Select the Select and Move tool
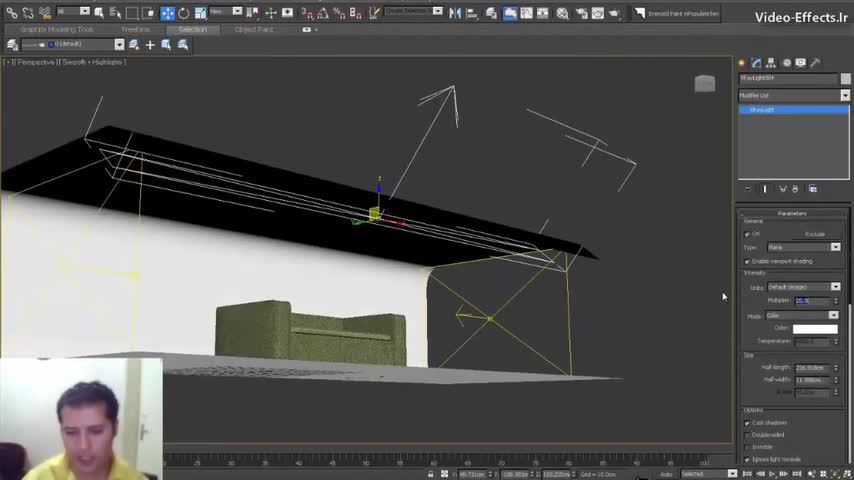The width and height of the screenshot is (854, 480). pos(167,13)
